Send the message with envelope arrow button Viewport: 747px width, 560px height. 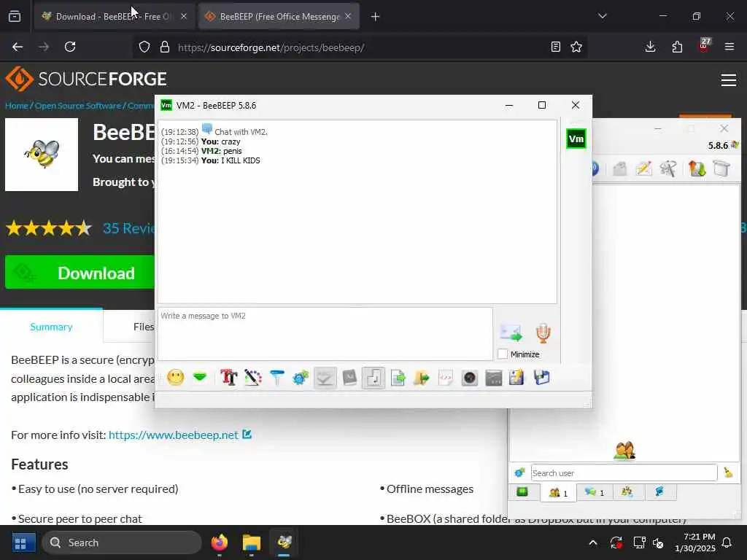(x=511, y=332)
